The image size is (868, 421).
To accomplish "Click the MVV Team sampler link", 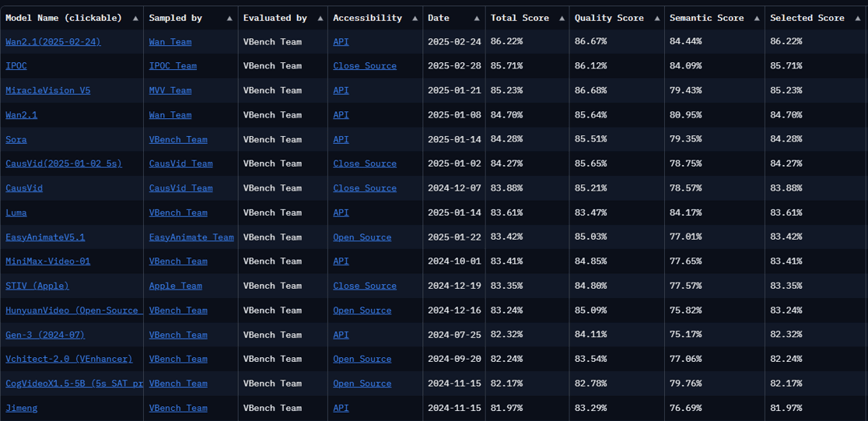I will click(x=170, y=90).
